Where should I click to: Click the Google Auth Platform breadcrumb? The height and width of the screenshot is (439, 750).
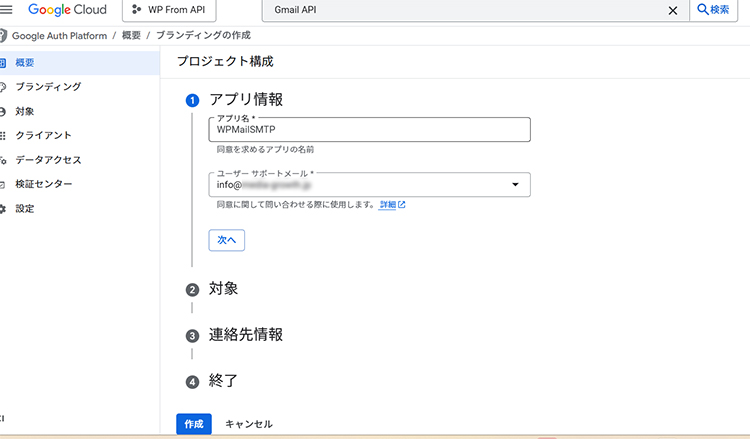pyautogui.click(x=62, y=35)
